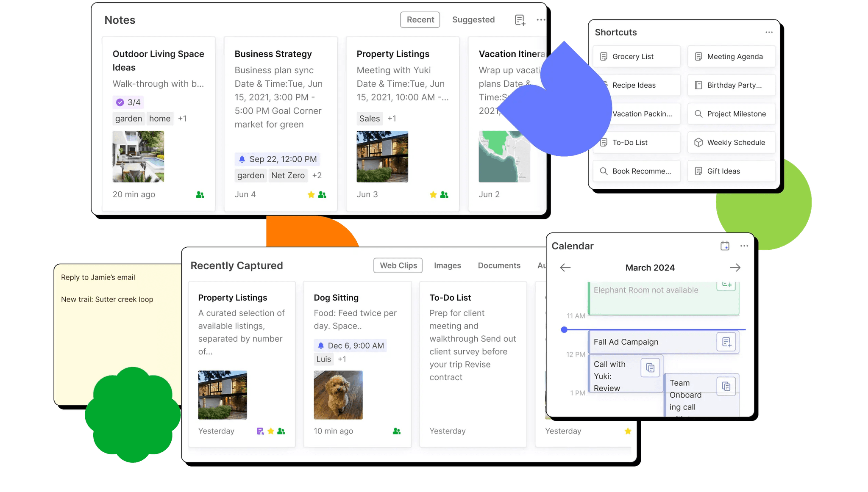Image resolution: width=868 pixels, height=492 pixels.
Task: Expand hidden tags via +1 next to Sales tag
Action: click(x=392, y=119)
